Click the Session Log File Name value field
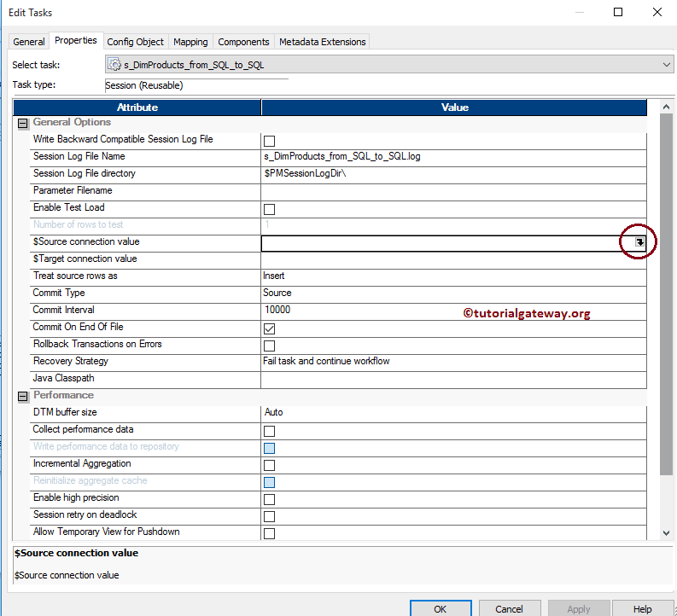 453,156
